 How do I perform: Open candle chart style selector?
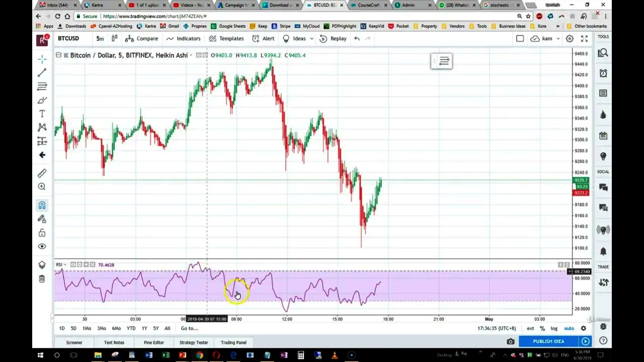[114, 38]
